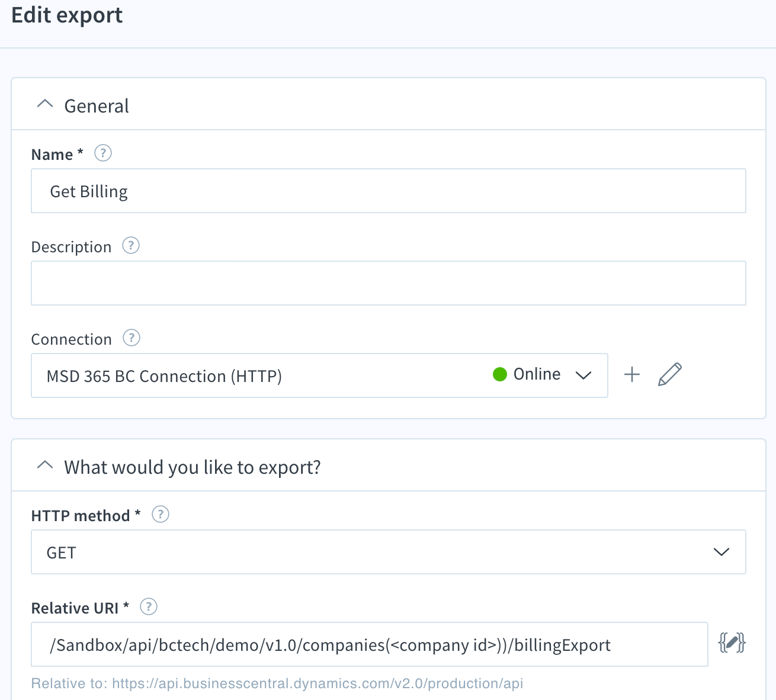Screen dimensions: 776x700
Task: Open help icon next to Connection
Action: (131, 338)
